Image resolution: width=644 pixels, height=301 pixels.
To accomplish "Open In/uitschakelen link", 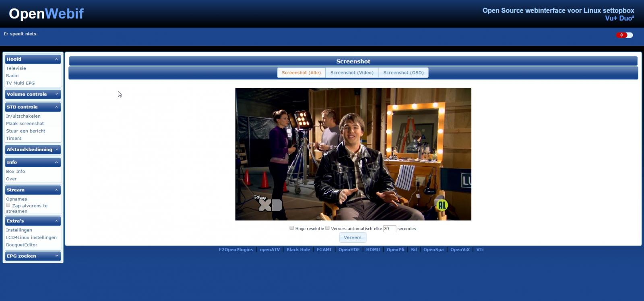I will (x=23, y=116).
